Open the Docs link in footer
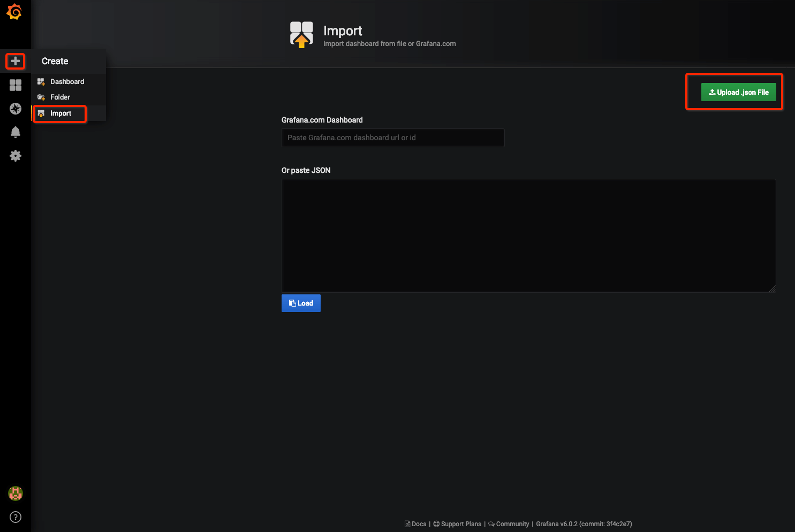 point(419,524)
